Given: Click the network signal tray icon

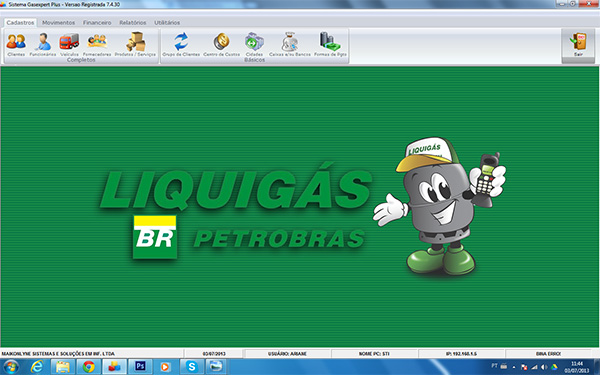Looking at the screenshot, I should (x=535, y=367).
